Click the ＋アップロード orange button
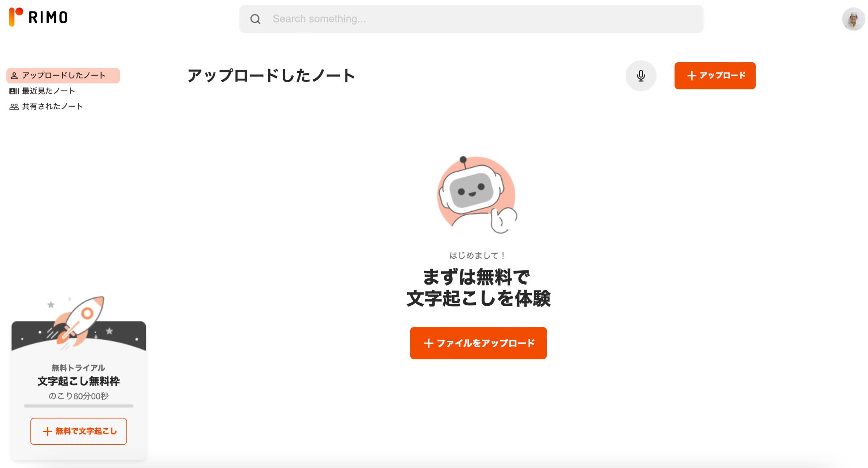868x468 pixels. coord(715,75)
